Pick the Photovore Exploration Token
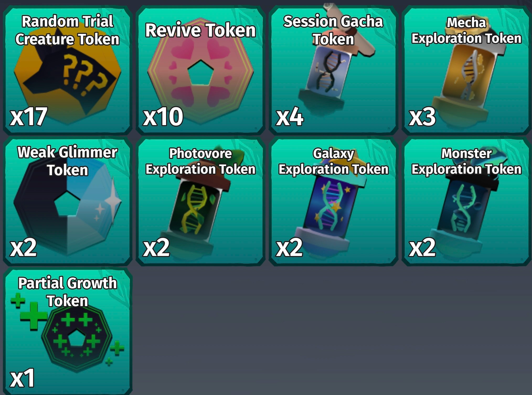This screenshot has width=532, height=395. [200, 201]
